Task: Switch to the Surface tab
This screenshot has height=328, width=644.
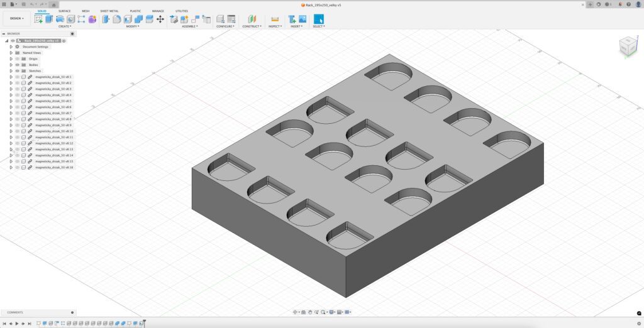Action: pos(65,11)
